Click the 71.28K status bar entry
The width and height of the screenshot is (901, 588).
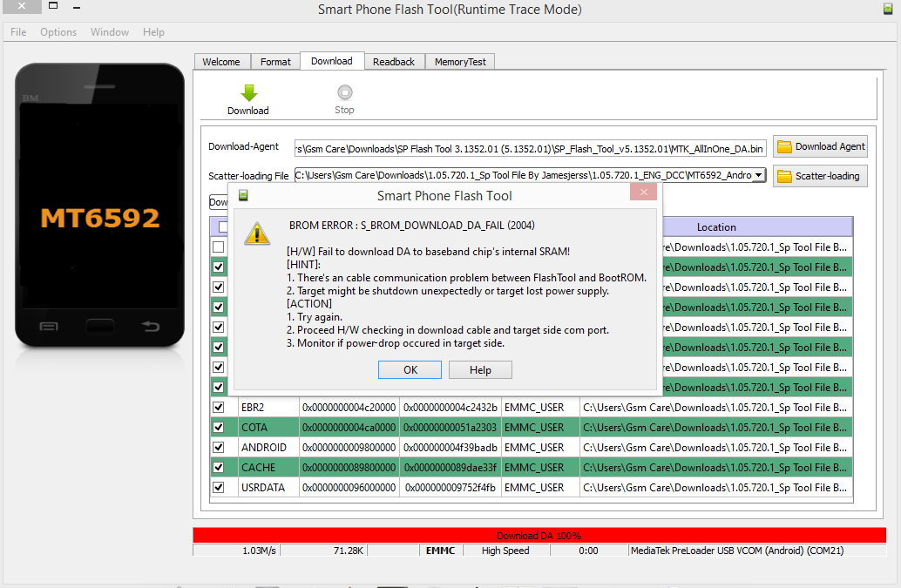[x=323, y=551]
